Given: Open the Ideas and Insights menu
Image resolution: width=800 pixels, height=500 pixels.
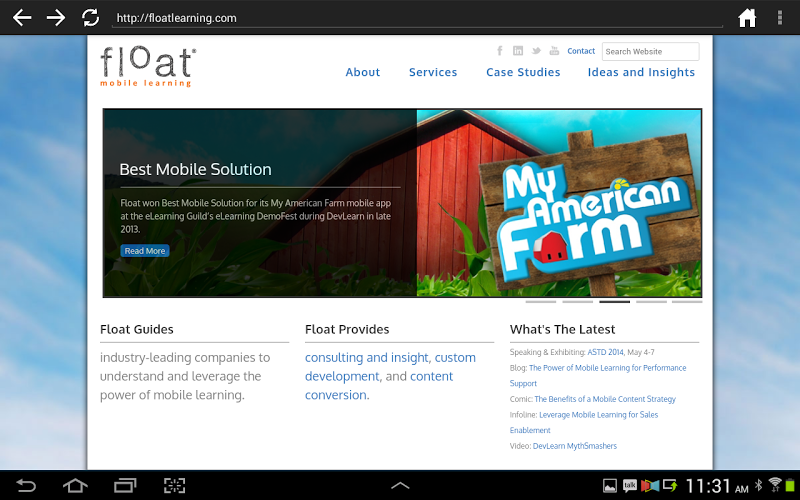Looking at the screenshot, I should (641, 72).
